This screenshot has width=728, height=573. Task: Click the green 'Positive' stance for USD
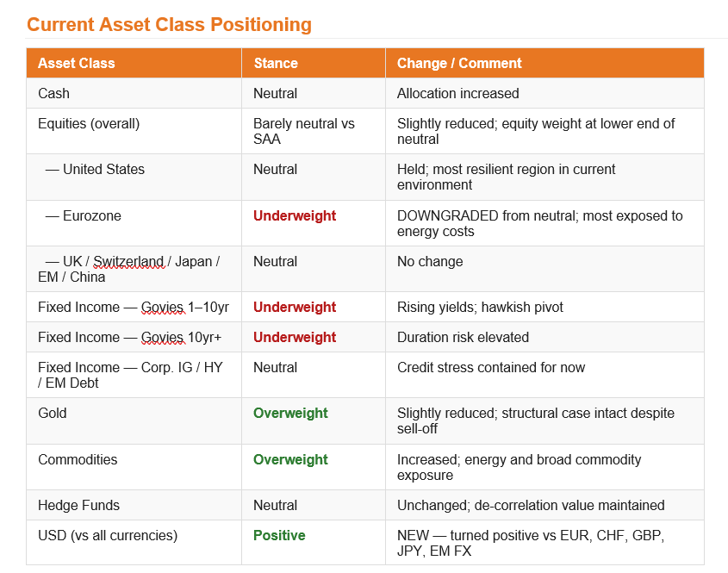(x=279, y=535)
